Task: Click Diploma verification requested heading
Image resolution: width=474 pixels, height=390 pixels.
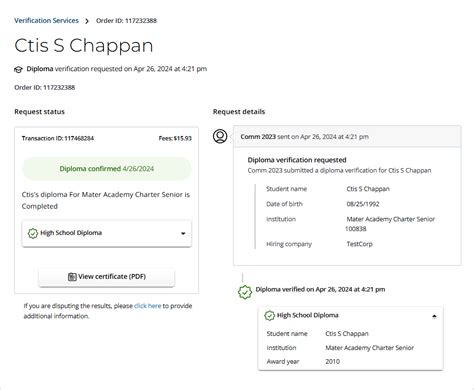Action: pos(297,160)
